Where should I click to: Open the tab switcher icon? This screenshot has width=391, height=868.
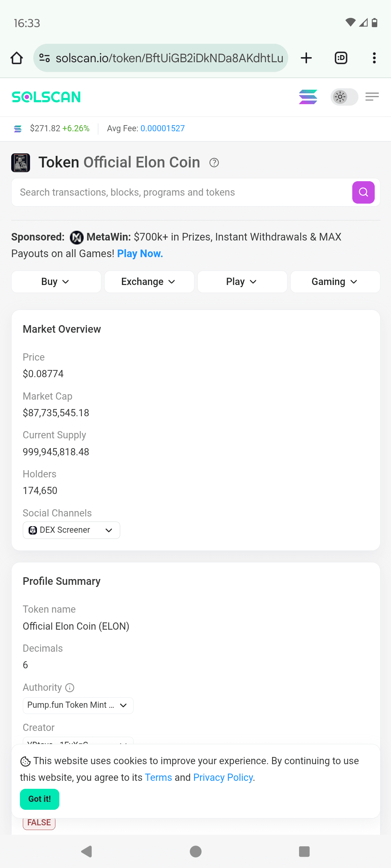click(x=341, y=58)
